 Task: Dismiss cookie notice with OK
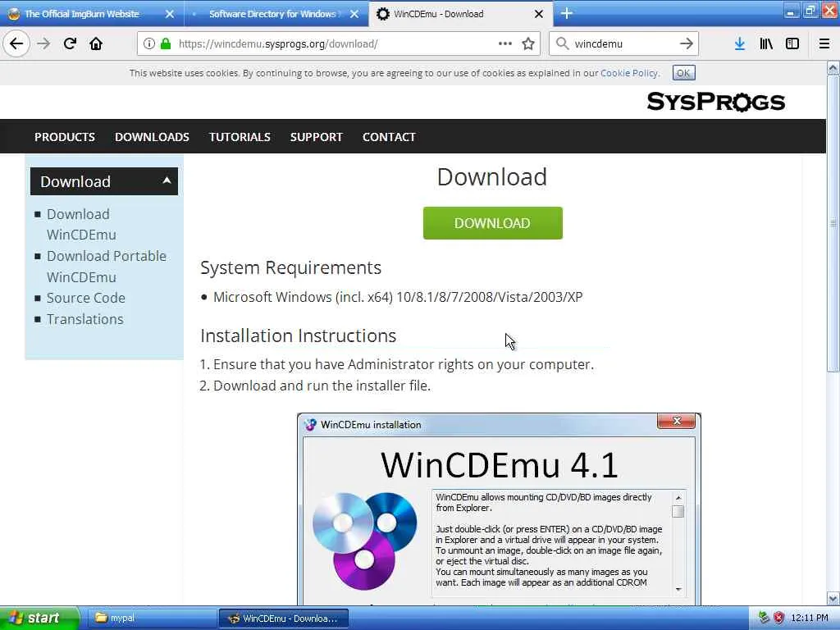(x=683, y=73)
